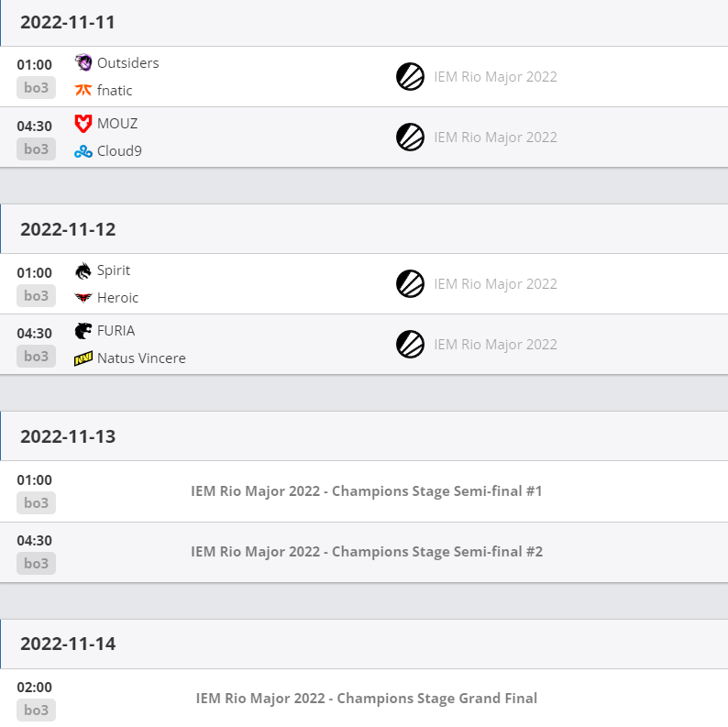Click bo3 badge on the Grand Final row

(36, 710)
